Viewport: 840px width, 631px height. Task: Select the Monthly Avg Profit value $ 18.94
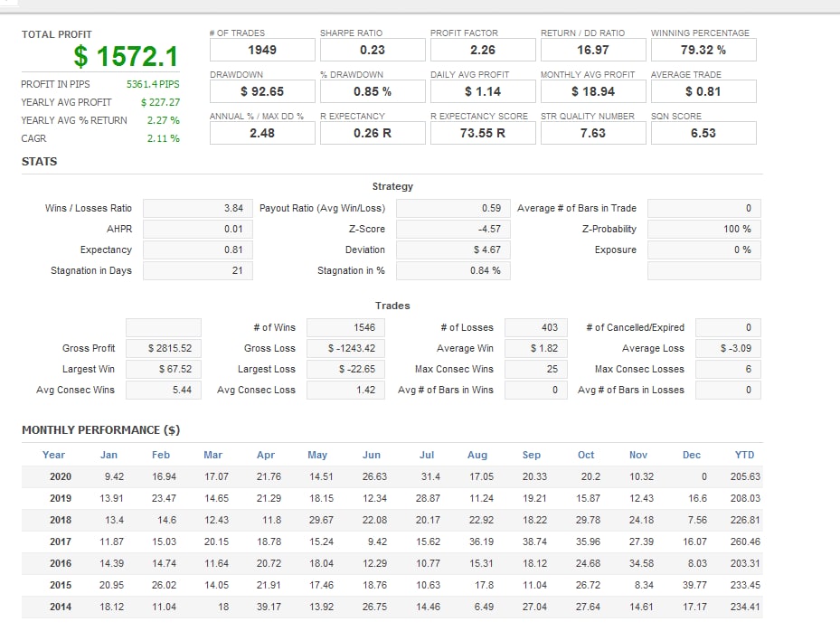coord(593,91)
